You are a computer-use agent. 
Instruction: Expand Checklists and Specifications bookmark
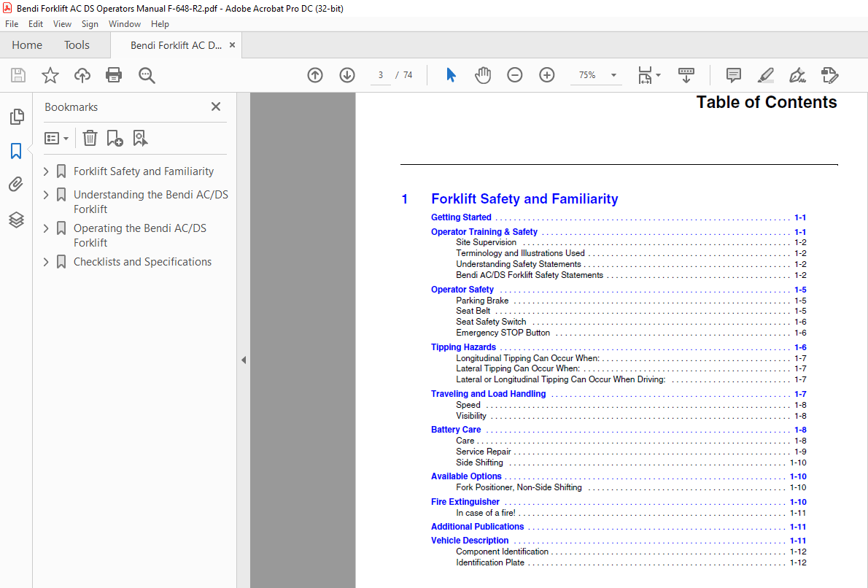coord(46,263)
